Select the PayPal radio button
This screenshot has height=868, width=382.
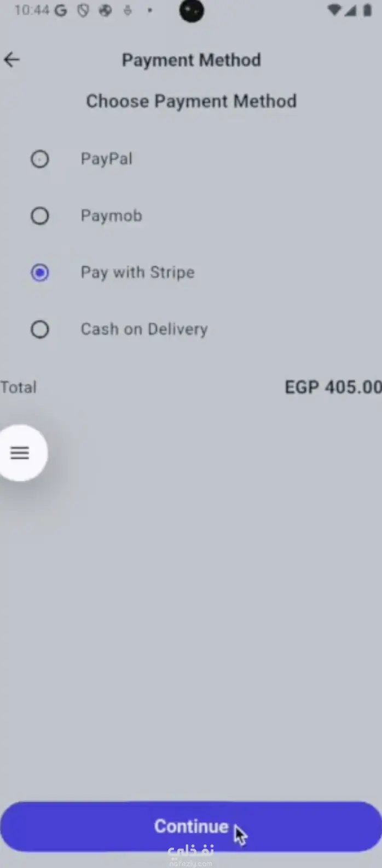tap(39, 159)
